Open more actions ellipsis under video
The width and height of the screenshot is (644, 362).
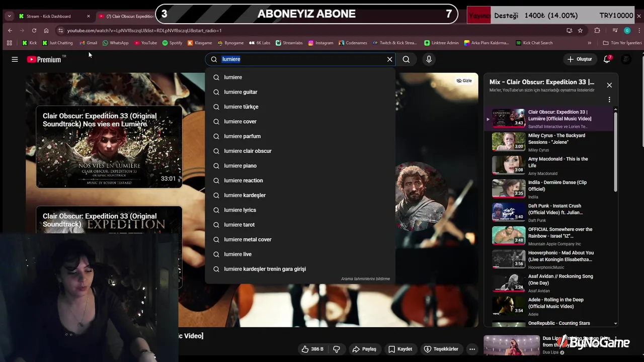472,349
